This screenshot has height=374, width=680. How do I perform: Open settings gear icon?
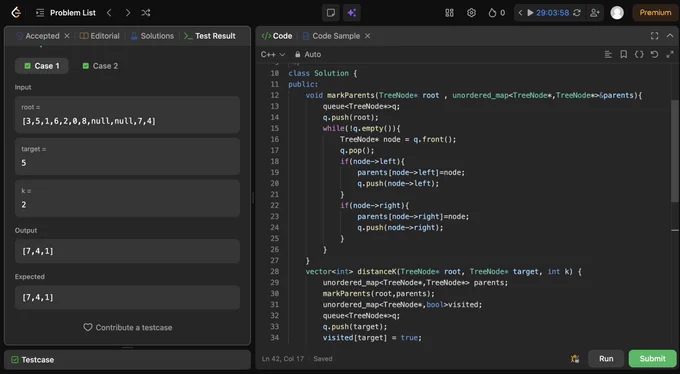(471, 13)
